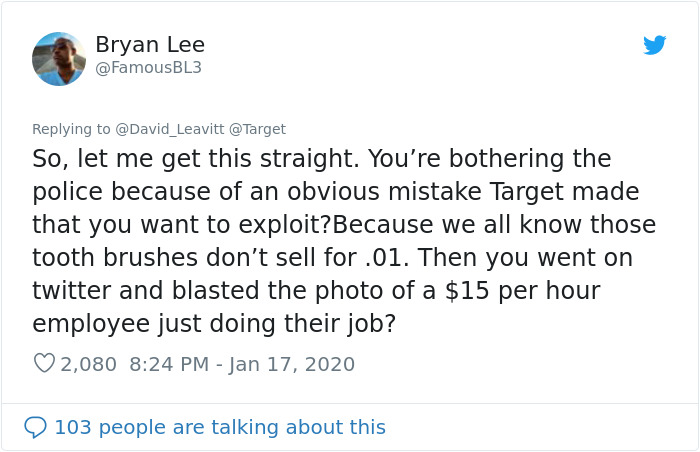
Task: Click the 'Replying to' label text
Action: coord(70,129)
